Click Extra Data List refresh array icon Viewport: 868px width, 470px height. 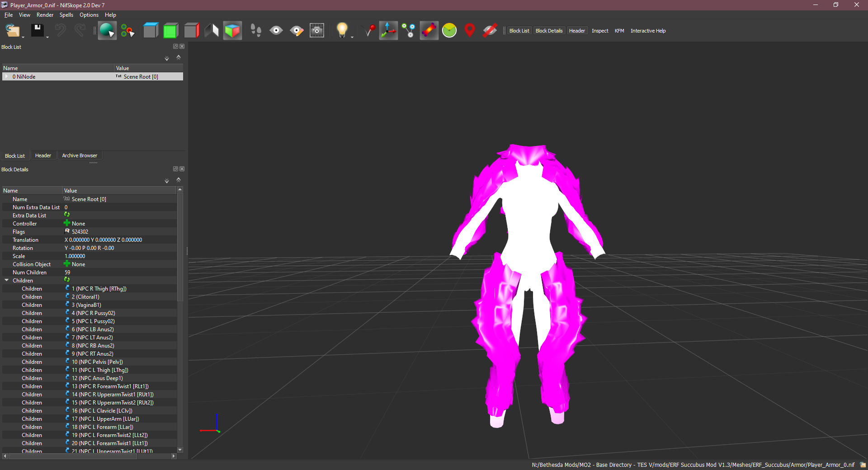coord(67,215)
